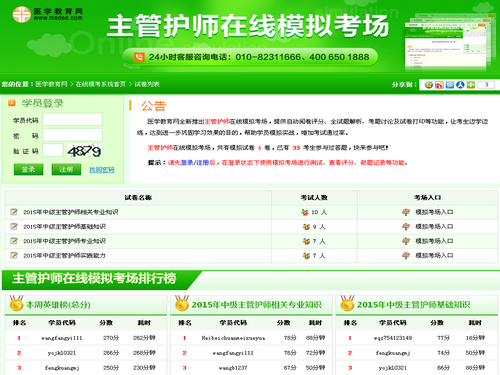
Task: Click blue 注册 link in notice hint
Action: (202, 163)
